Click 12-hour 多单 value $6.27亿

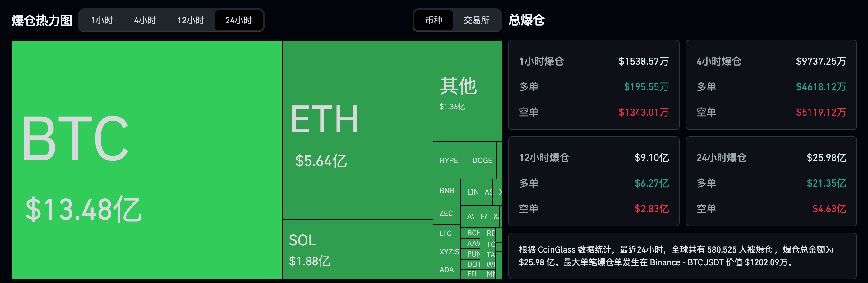pos(652,183)
